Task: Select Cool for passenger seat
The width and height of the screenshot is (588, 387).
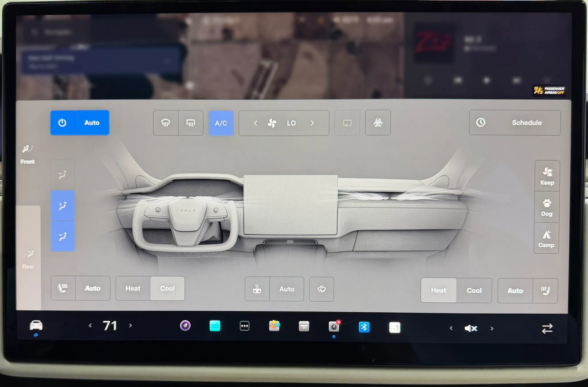Action: [474, 290]
